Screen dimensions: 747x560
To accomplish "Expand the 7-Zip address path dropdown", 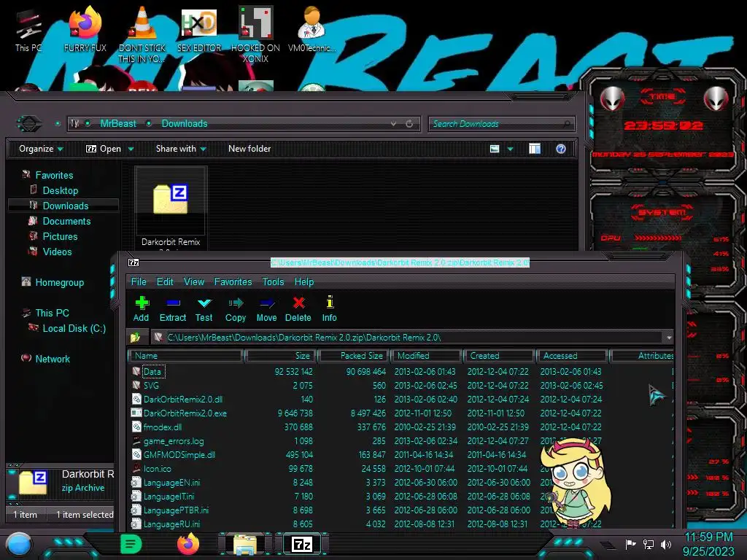I will [669, 337].
